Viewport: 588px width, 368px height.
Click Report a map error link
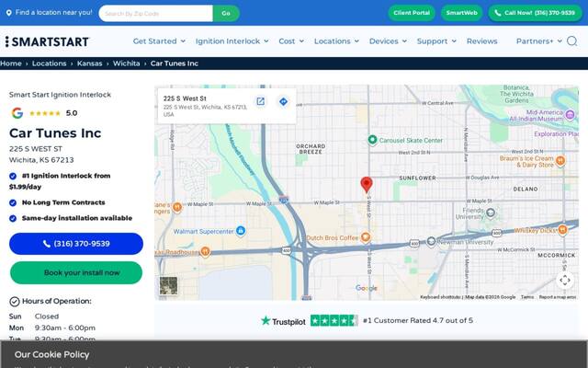click(x=558, y=297)
